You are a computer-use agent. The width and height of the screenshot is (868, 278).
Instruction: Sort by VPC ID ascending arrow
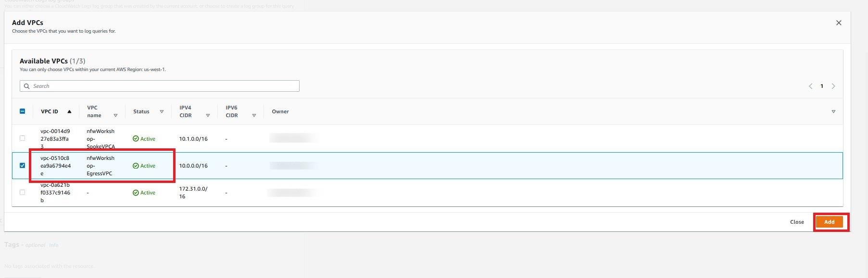(x=69, y=111)
